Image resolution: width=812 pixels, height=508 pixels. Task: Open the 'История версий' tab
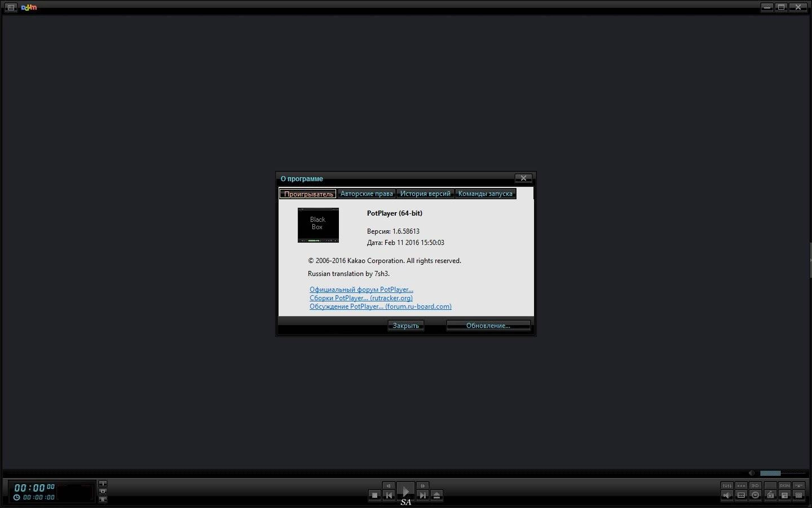pos(426,194)
